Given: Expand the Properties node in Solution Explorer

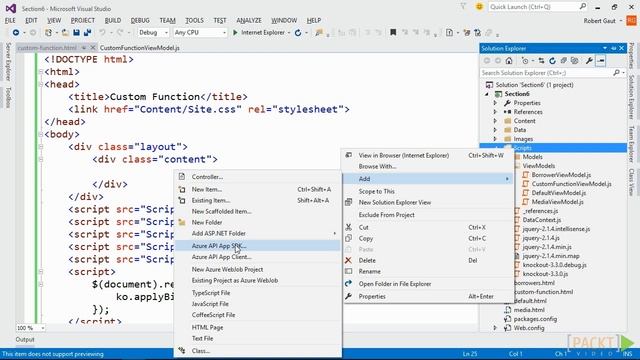Looking at the screenshot, I should 496,103.
